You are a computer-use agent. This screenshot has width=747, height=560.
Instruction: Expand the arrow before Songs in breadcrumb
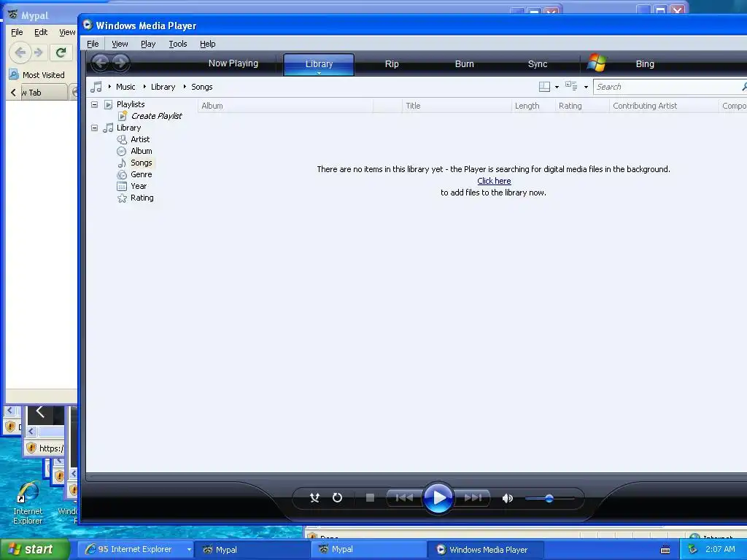(185, 87)
